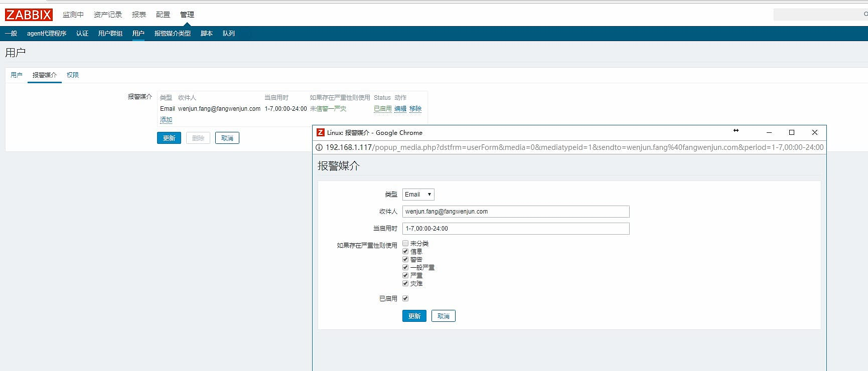Click 更新 button in popup
The height and width of the screenshot is (371, 868).
coord(414,316)
